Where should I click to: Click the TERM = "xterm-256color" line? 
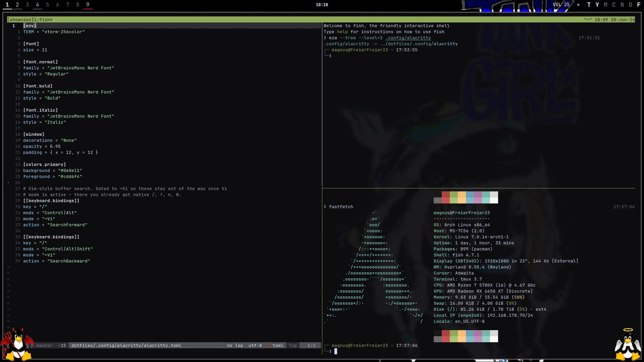point(54,32)
